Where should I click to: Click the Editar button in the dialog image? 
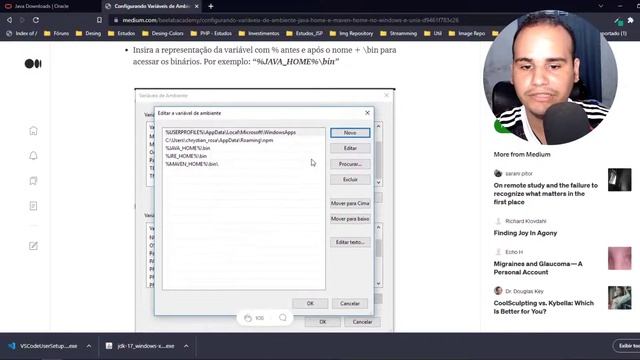click(x=350, y=148)
